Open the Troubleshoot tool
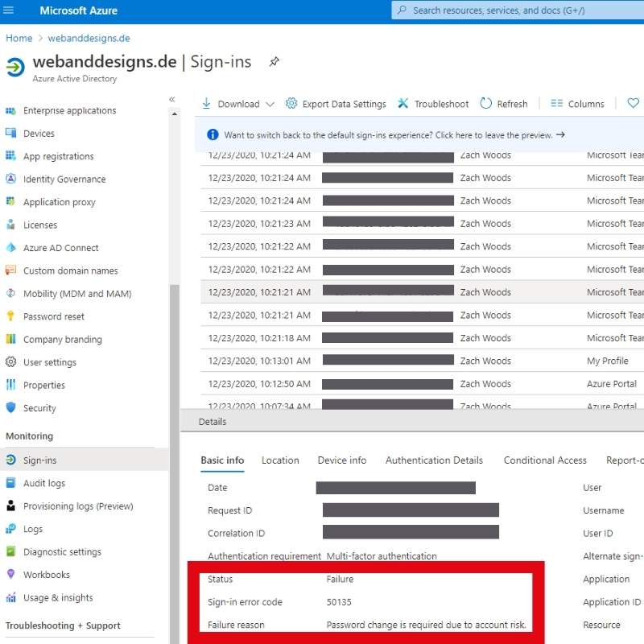Screen dimensions: 644x644 [x=433, y=104]
